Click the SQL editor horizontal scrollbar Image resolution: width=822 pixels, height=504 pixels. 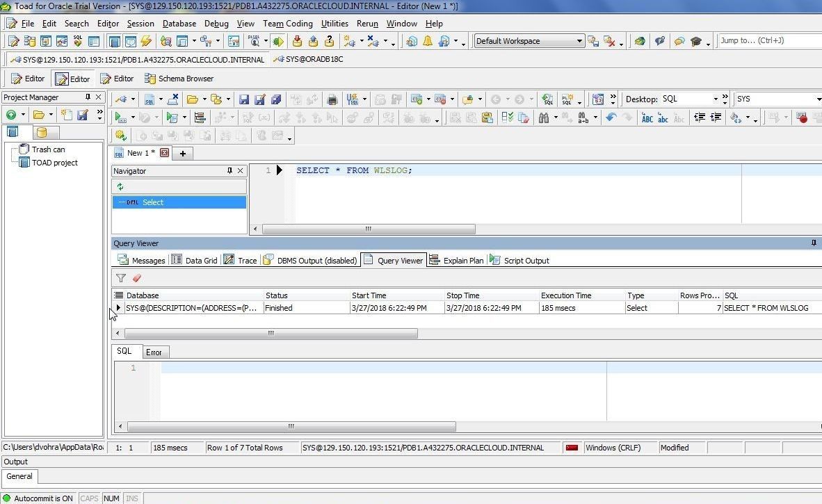coord(369,229)
